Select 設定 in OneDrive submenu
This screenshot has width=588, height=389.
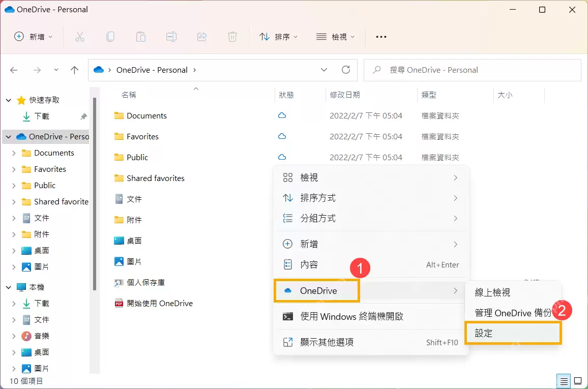tap(513, 333)
